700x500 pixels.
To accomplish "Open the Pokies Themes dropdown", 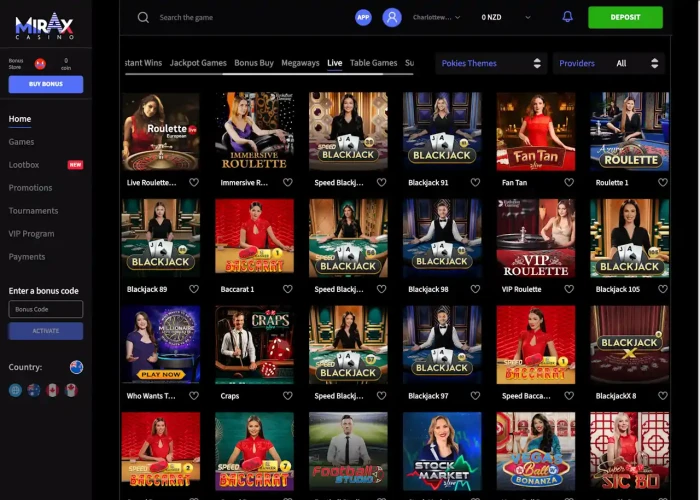I will [x=491, y=63].
